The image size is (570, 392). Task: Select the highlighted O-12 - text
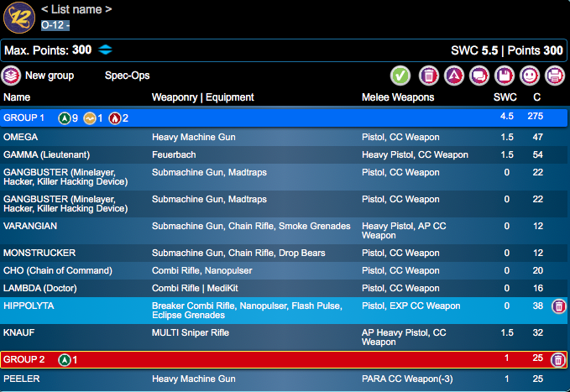pyautogui.click(x=55, y=25)
